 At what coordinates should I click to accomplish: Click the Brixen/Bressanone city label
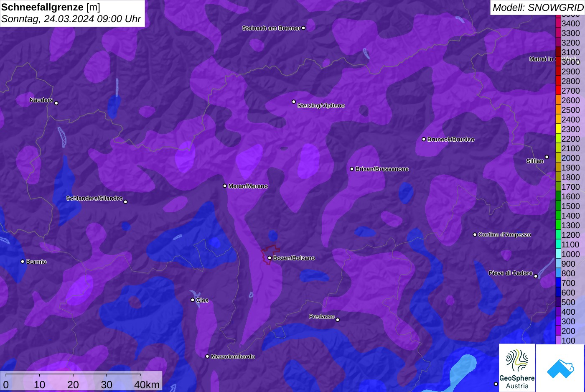pos(382,169)
